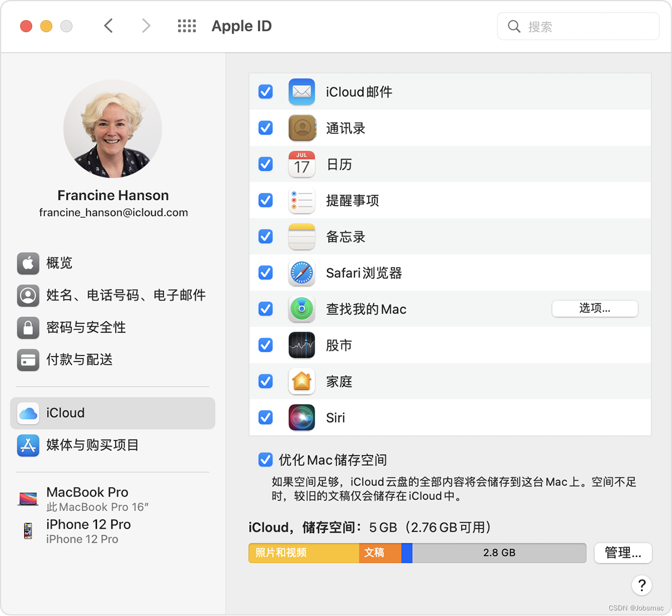Click the 日历 calendar icon
The height and width of the screenshot is (616, 672).
point(302,164)
